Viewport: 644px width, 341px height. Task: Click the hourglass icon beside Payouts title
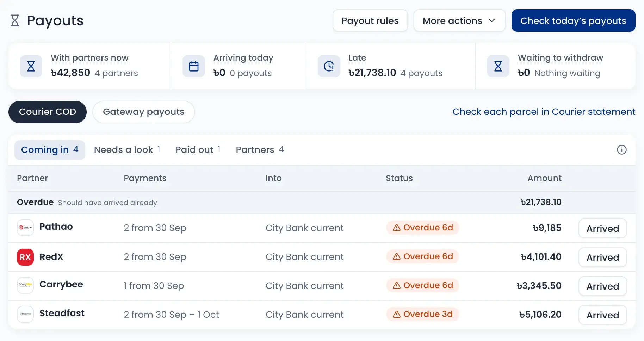[x=15, y=20]
